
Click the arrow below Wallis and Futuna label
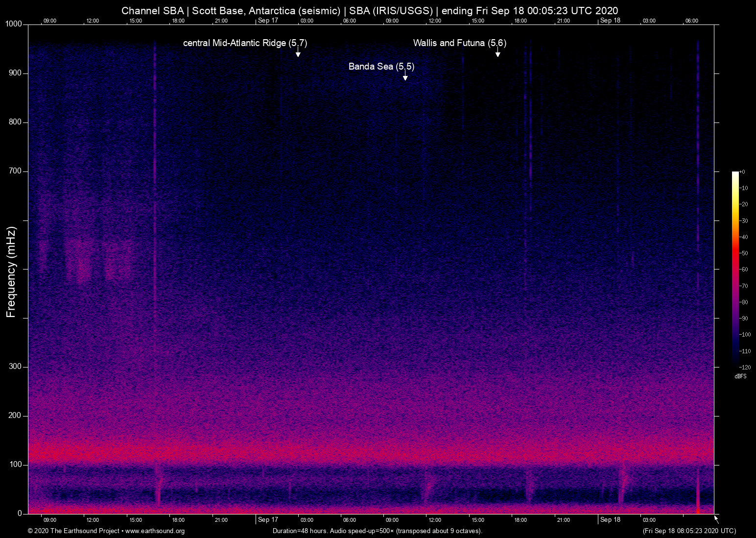497,53
